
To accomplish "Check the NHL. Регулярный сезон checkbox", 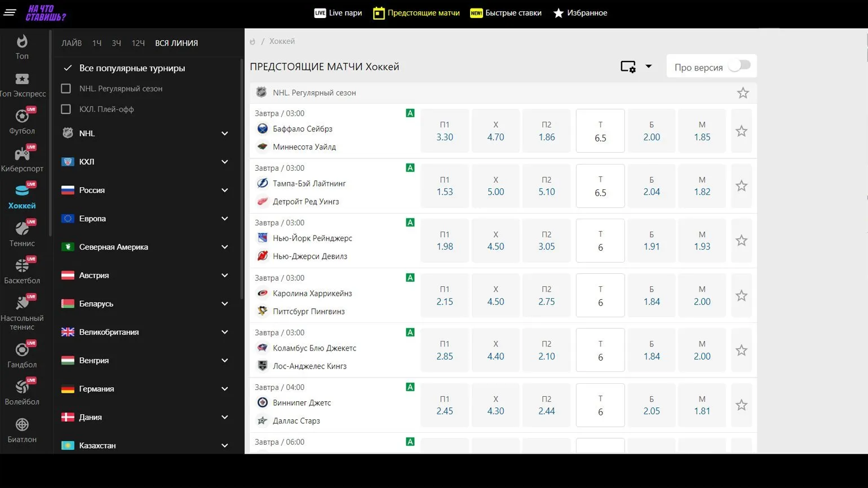I will [66, 88].
